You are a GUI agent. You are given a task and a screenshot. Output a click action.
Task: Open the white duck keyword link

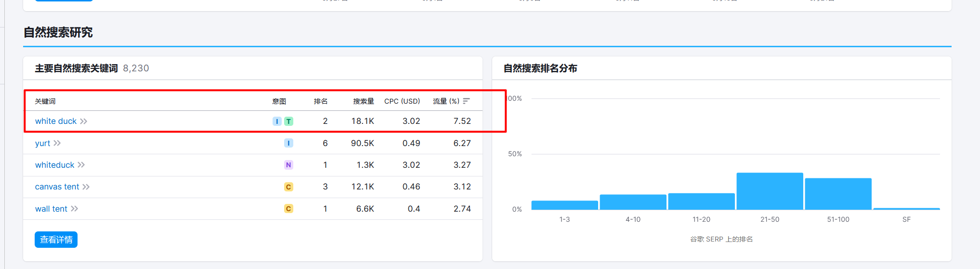coord(56,121)
